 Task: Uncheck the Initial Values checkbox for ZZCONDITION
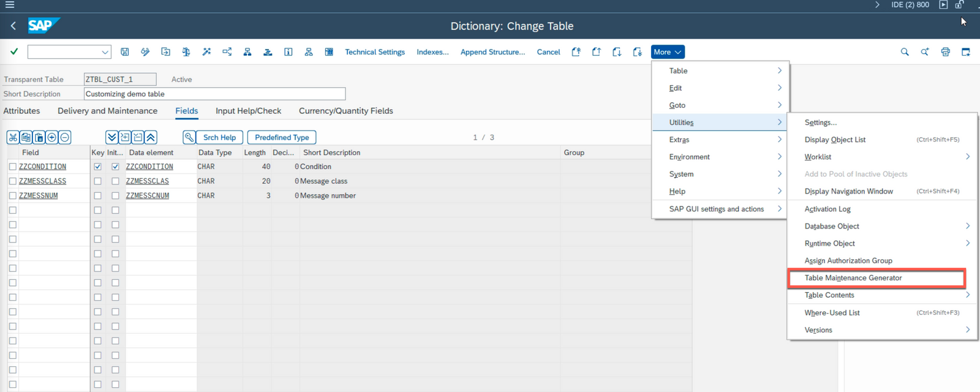[x=115, y=167]
